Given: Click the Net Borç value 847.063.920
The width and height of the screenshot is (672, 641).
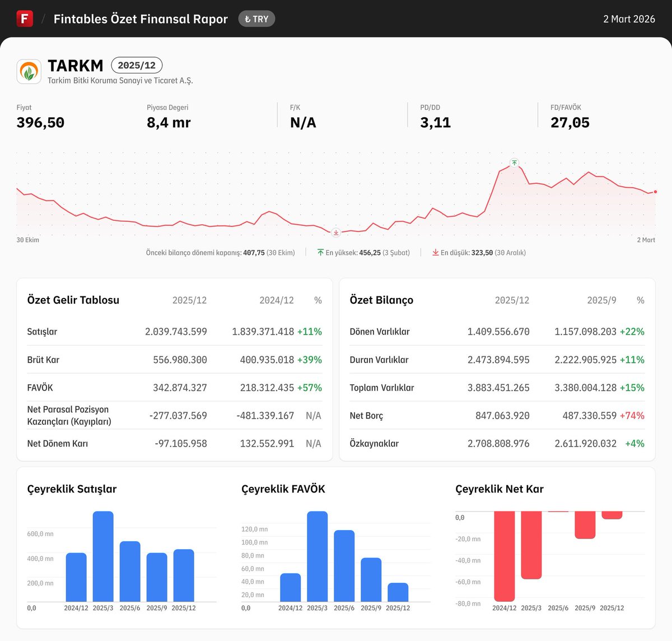Looking at the screenshot, I should pos(502,416).
